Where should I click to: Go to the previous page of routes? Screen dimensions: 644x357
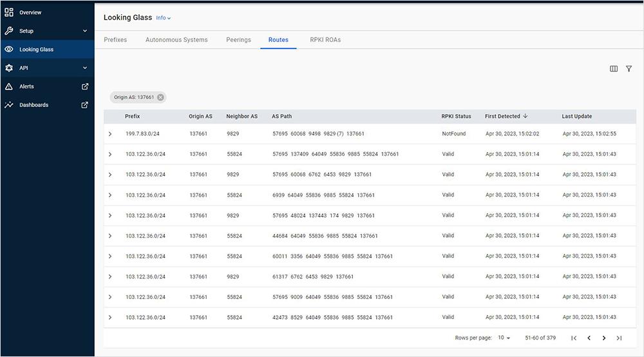click(589, 338)
